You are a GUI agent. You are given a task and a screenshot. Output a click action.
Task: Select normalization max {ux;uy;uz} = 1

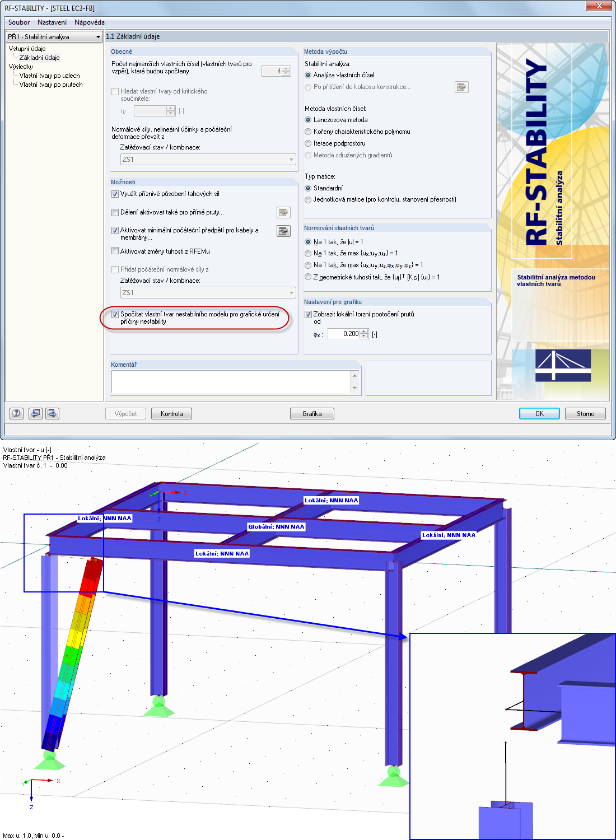click(x=308, y=253)
